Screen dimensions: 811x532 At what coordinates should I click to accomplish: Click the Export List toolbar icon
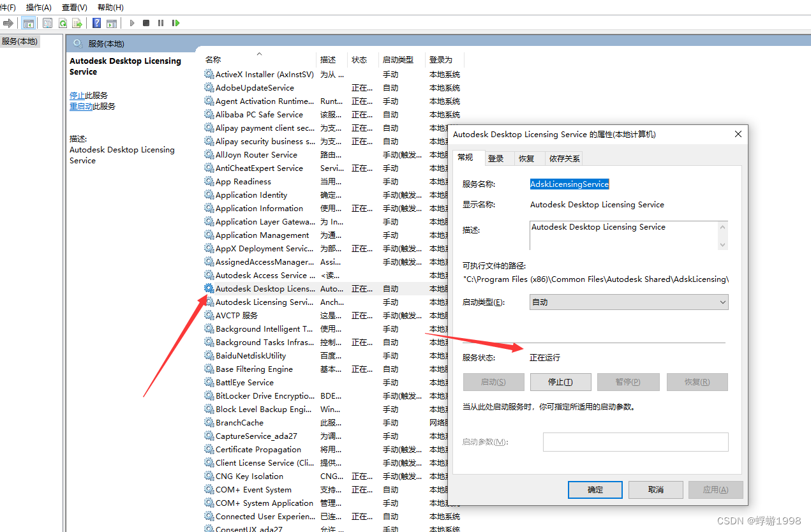tap(77, 23)
